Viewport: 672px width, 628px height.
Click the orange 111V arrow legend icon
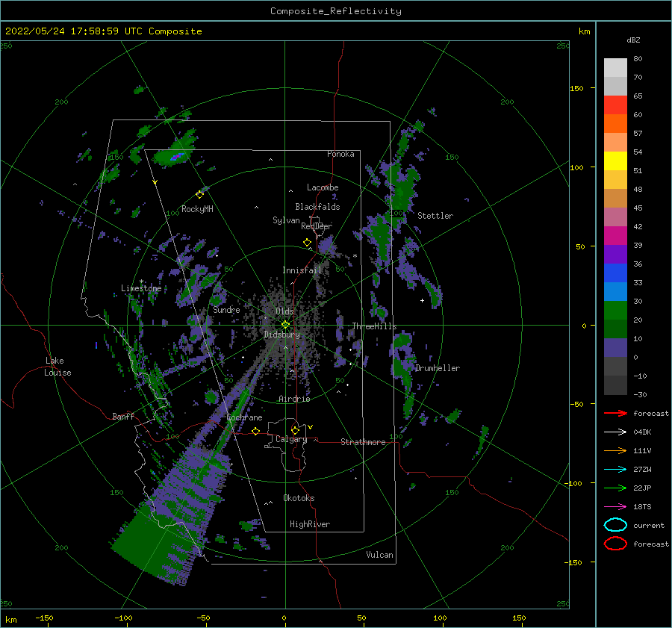[615, 450]
